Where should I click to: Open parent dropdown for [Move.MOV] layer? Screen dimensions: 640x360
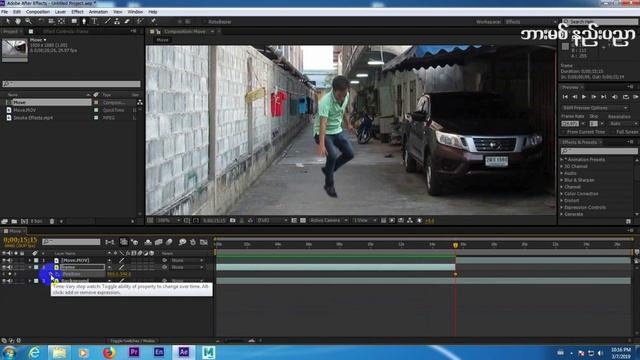tap(186, 260)
